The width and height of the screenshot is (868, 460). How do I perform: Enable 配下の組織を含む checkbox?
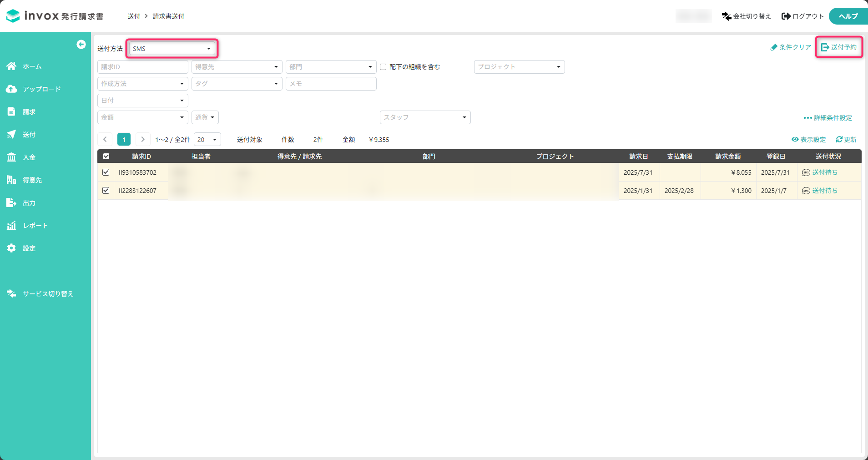point(383,67)
